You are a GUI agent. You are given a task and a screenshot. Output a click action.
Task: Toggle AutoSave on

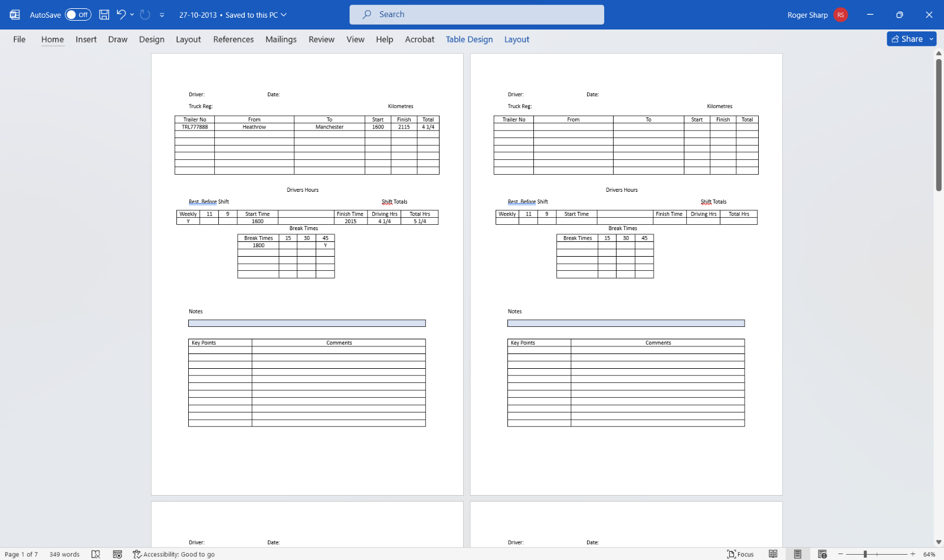77,14
